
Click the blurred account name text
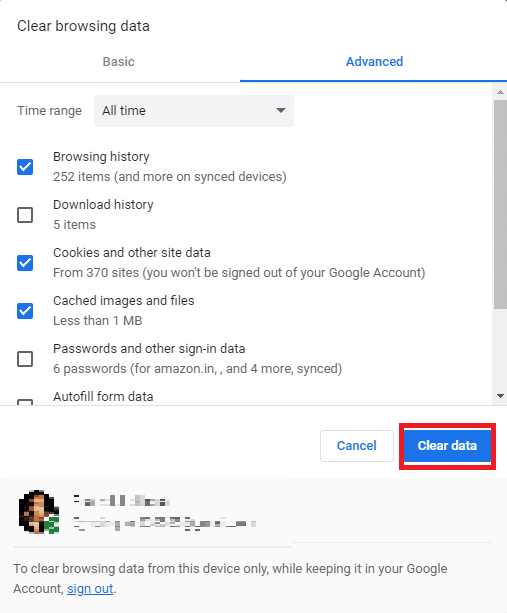(122, 501)
